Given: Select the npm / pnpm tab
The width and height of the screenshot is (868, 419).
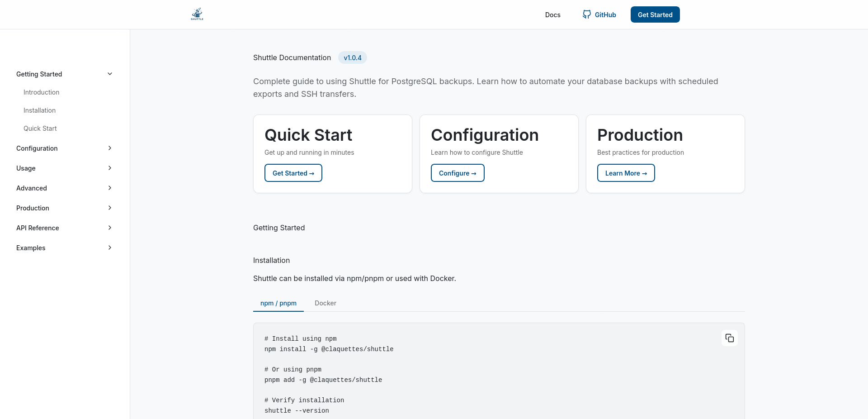Looking at the screenshot, I should 278,303.
